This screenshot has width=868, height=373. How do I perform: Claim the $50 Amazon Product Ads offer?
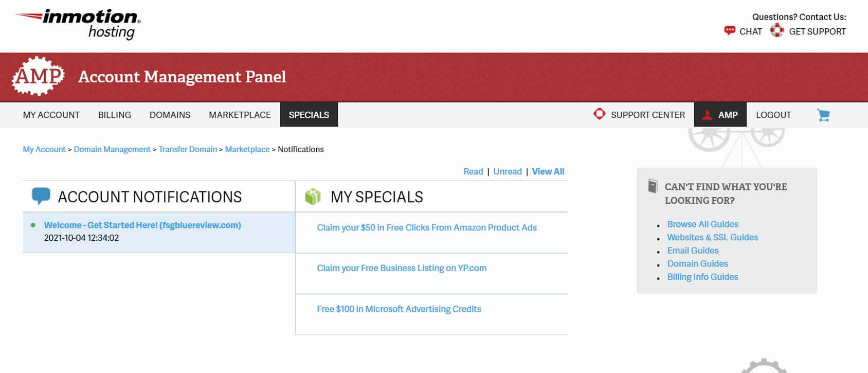(x=426, y=227)
